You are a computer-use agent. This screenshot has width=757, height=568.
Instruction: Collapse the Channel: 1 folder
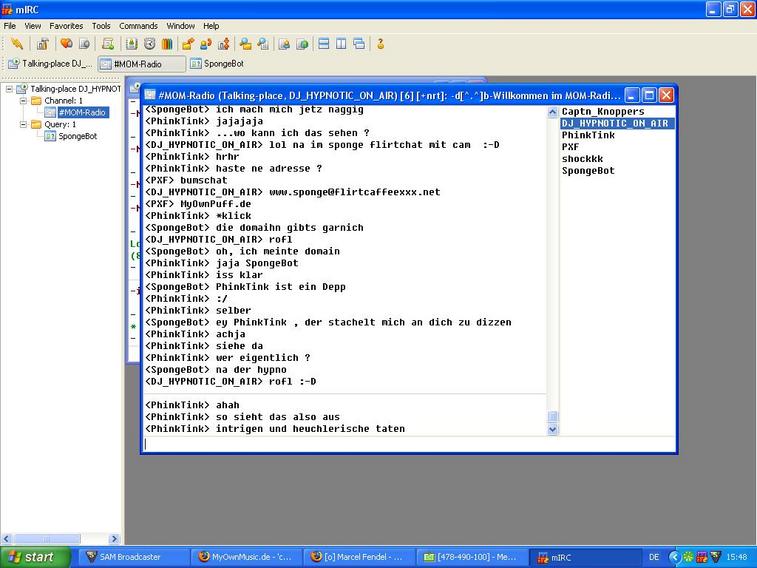[23, 101]
